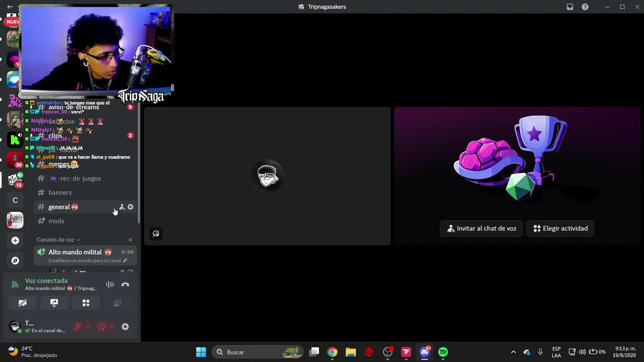
Task: Open the general text channel
Action: coord(86,207)
